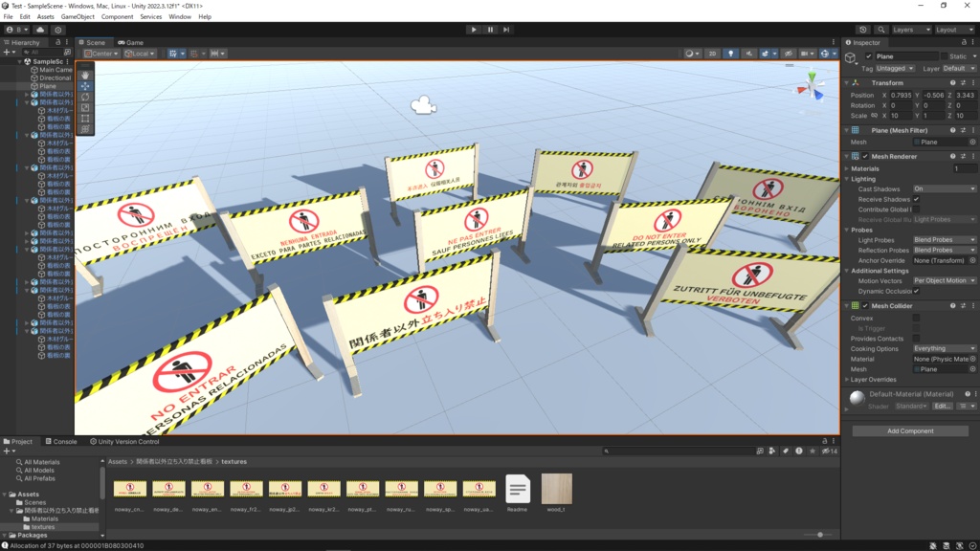Open the global search magnifier
This screenshot has width=980, height=551.
tap(881, 30)
